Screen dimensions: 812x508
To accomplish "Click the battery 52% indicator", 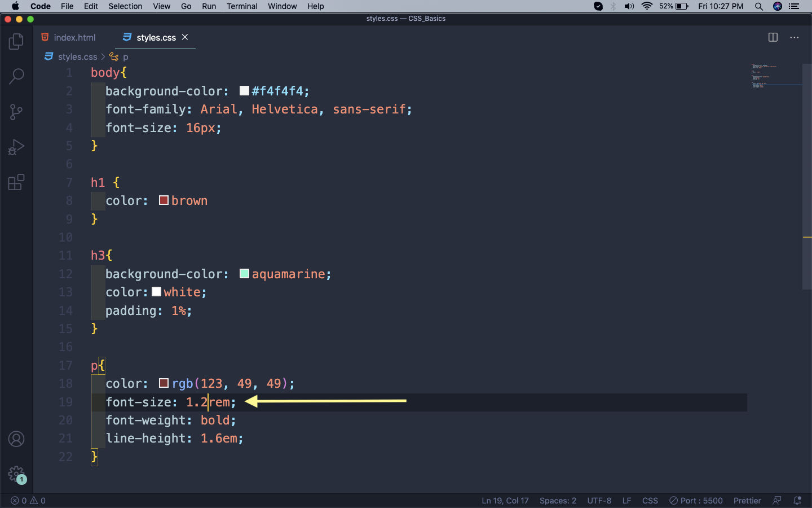I will tap(673, 6).
